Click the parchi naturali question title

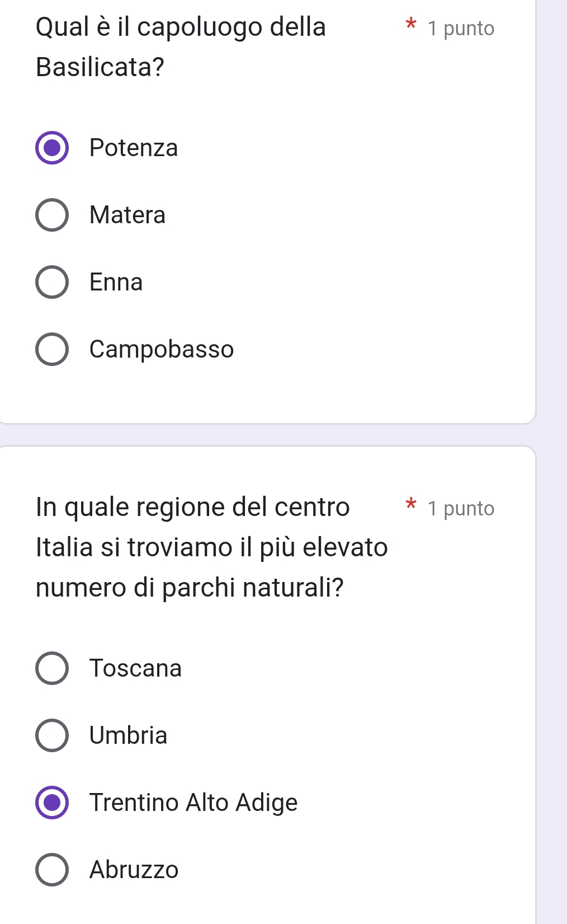point(211,547)
